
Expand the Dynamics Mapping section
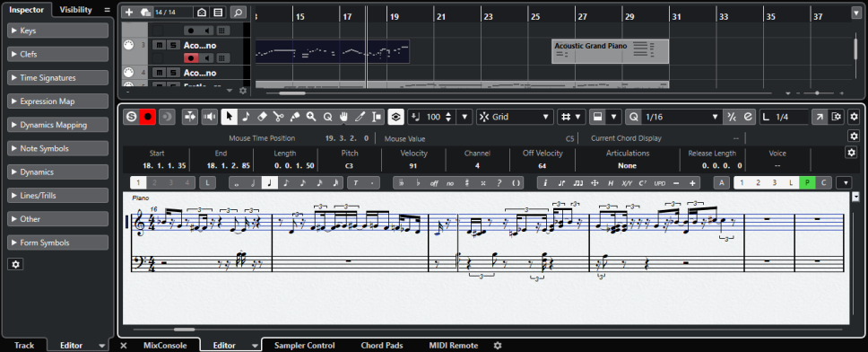[x=57, y=126]
